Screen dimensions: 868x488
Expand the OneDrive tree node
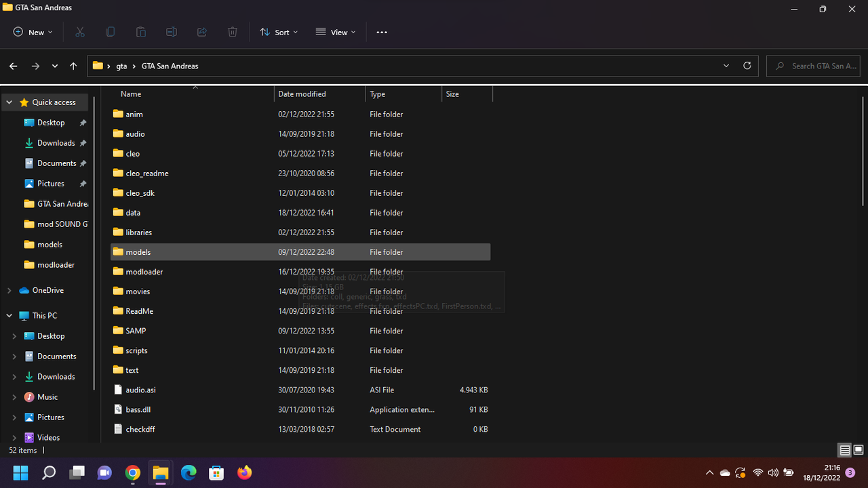[x=9, y=290]
